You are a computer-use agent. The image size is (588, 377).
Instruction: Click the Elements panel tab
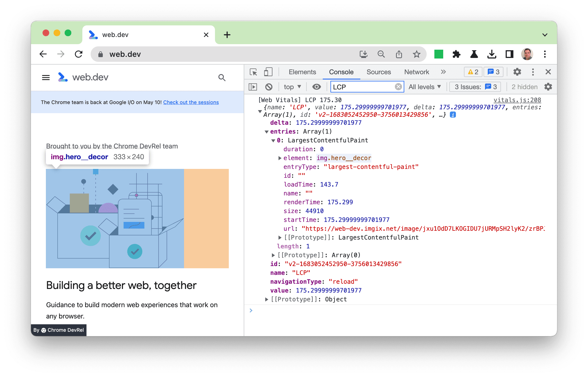click(x=301, y=71)
